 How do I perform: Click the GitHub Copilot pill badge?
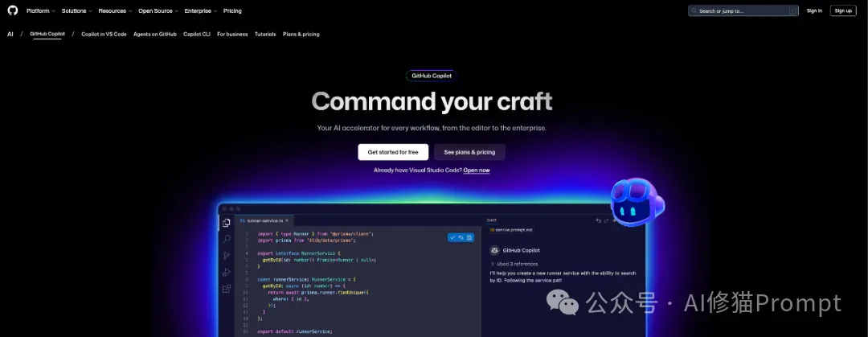click(432, 76)
